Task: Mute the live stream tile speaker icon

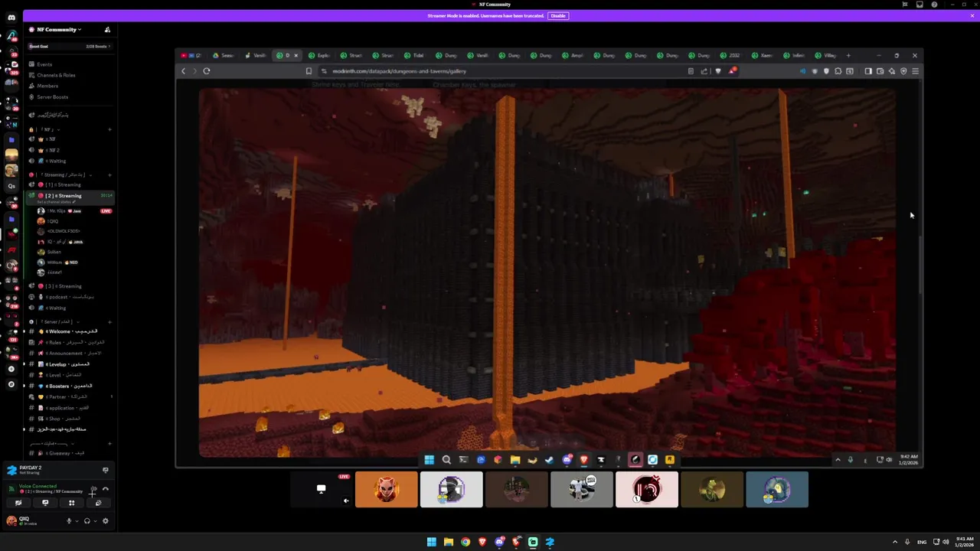Action: (346, 501)
